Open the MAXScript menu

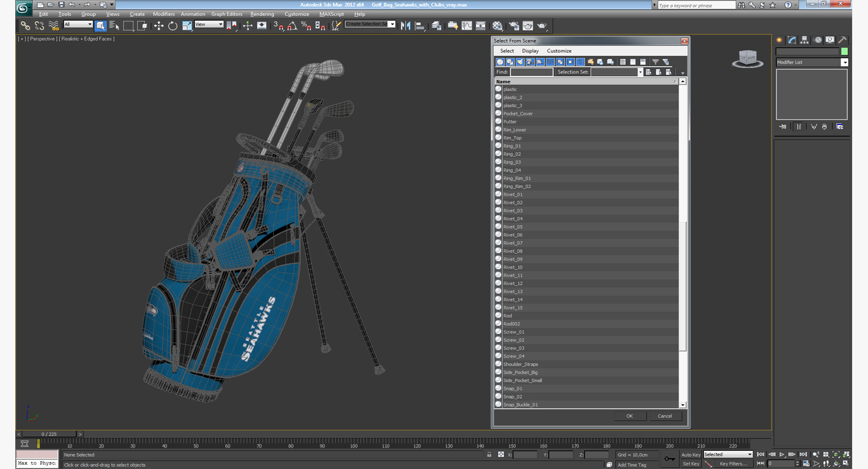[331, 14]
